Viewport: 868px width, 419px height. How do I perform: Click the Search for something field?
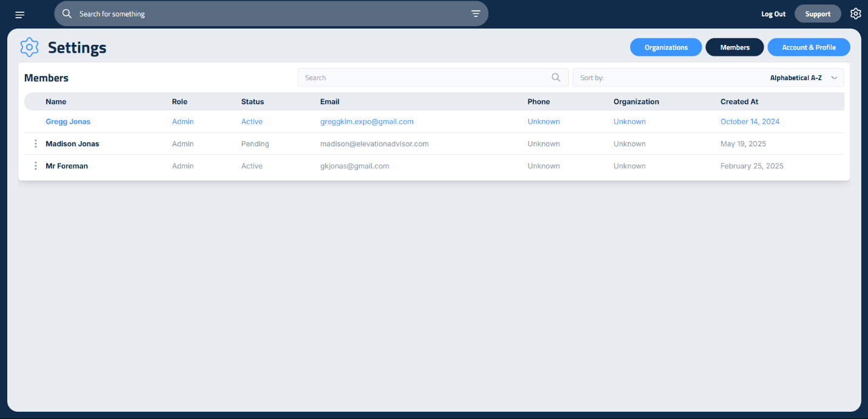pos(267,13)
